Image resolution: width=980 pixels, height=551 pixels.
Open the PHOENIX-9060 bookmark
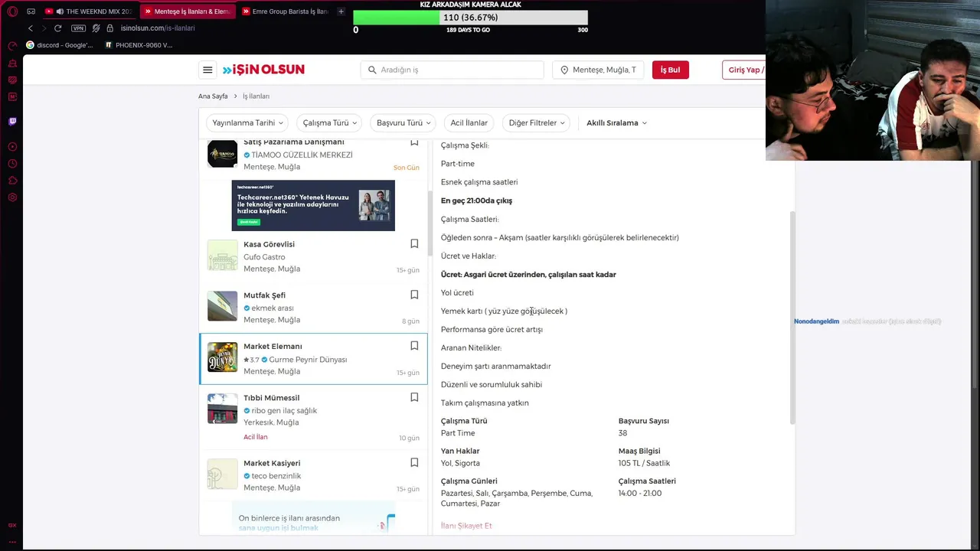tap(139, 45)
